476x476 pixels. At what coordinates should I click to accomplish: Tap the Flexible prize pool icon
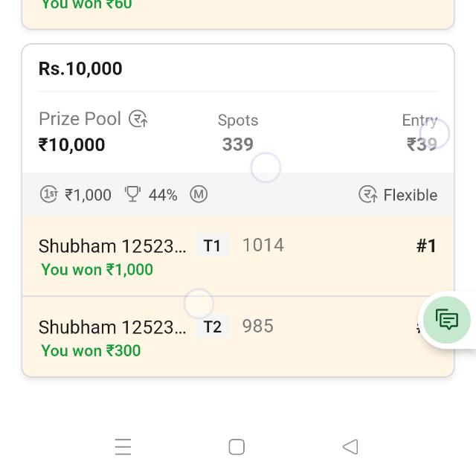coord(367,195)
